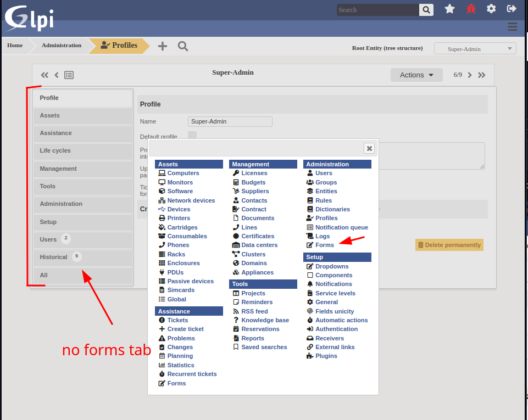This screenshot has width=528, height=420.
Task: Open the Forms link under Setup
Action: (x=323, y=245)
